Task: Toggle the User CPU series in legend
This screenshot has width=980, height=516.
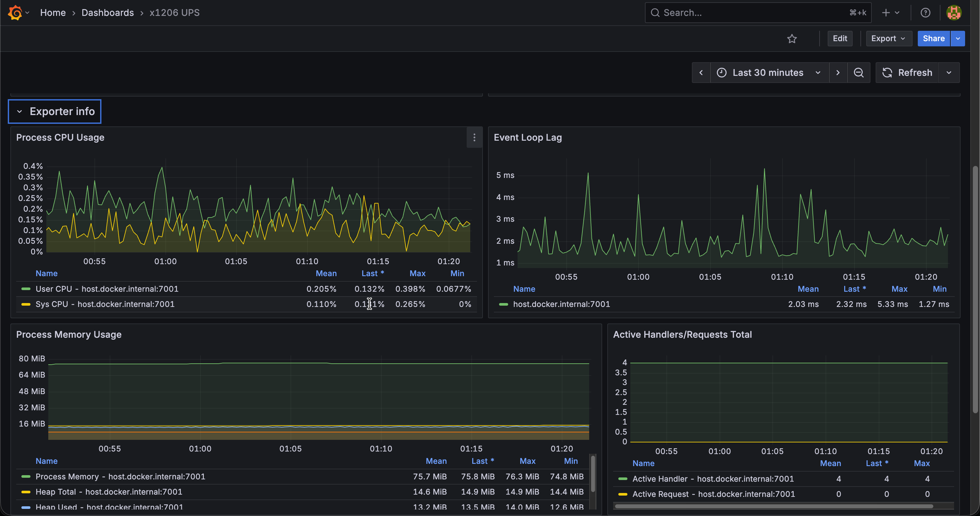Action: tap(107, 289)
